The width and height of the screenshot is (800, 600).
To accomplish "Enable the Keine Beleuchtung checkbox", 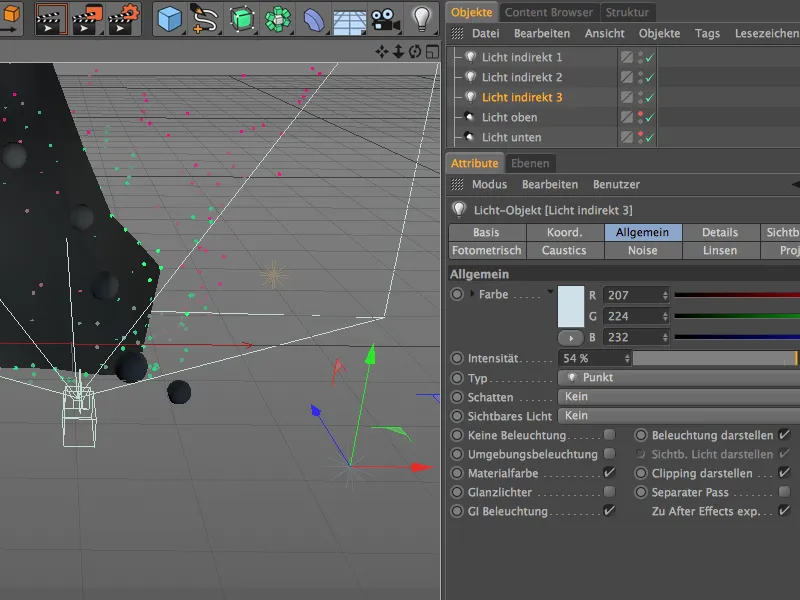I will [x=609, y=436].
